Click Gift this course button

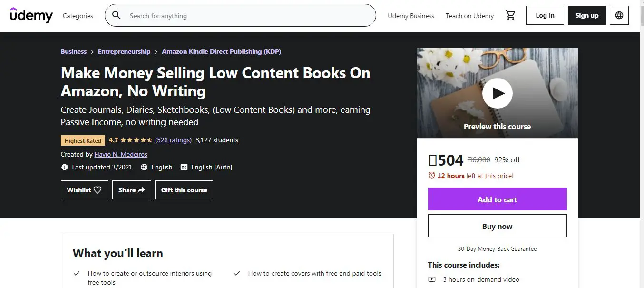(184, 190)
